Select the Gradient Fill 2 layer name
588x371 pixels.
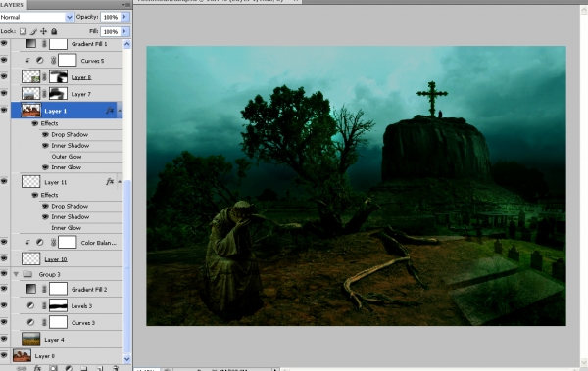89,290
